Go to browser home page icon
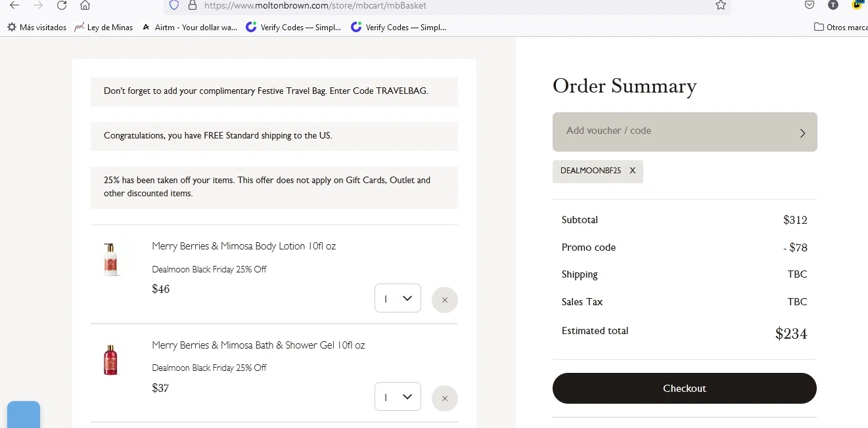 (x=85, y=5)
